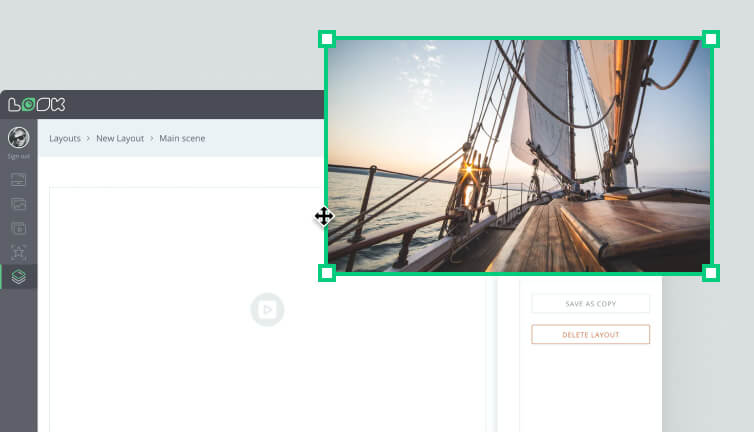Go to New Layout in the breadcrumb

120,139
